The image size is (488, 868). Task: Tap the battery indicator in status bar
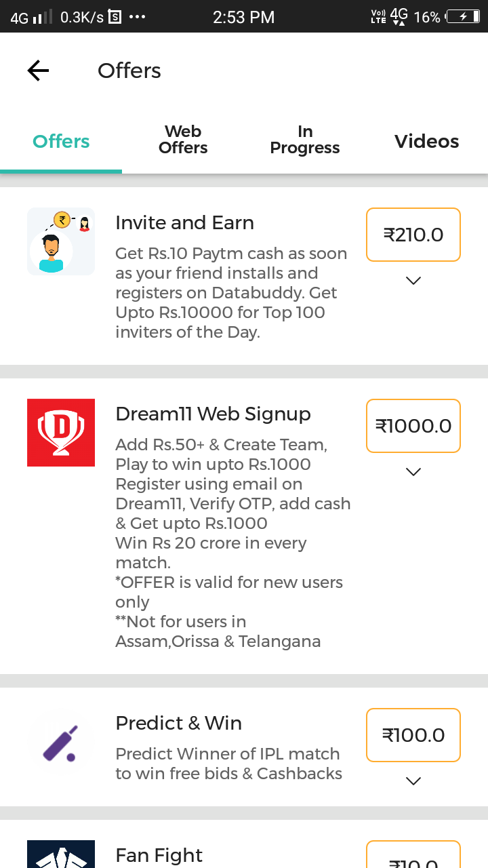click(463, 17)
